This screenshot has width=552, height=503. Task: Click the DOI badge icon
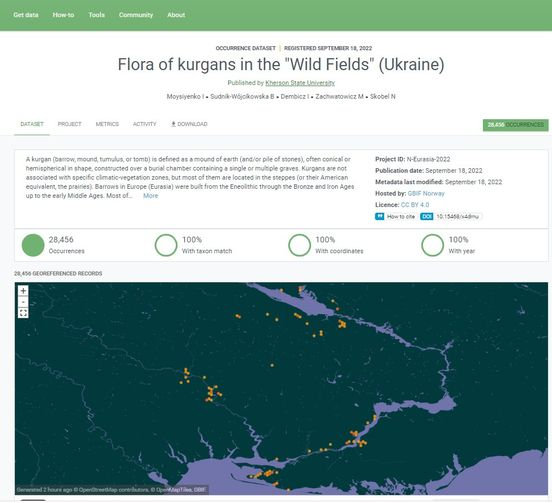[427, 216]
